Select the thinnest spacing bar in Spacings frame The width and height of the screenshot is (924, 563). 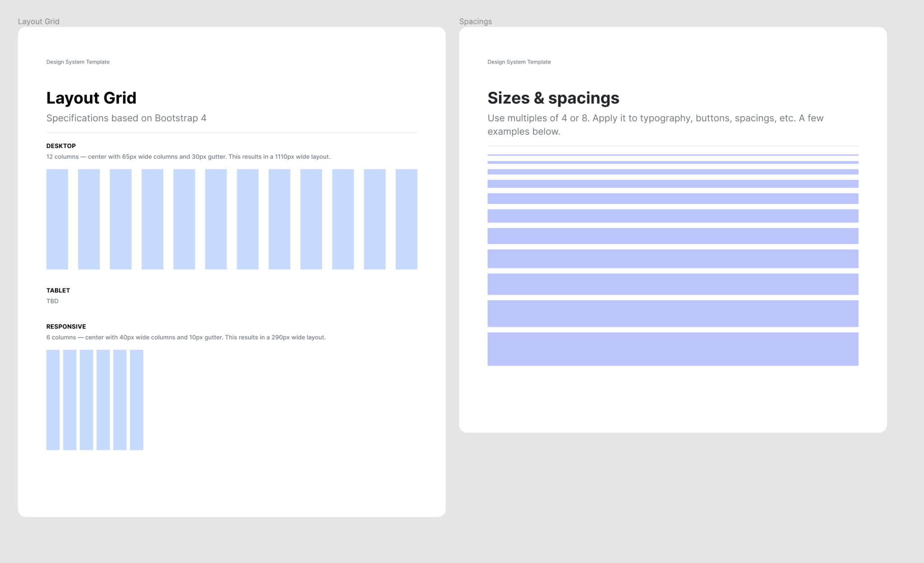tap(673, 155)
